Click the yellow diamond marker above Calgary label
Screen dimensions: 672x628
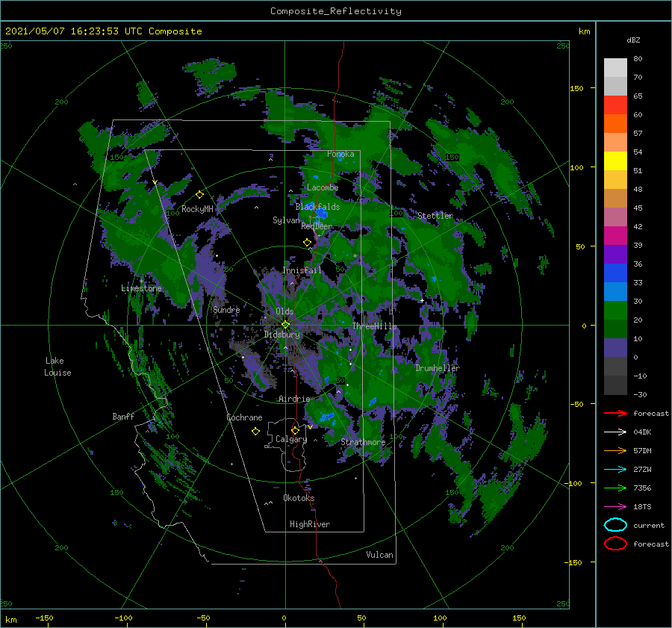[295, 430]
